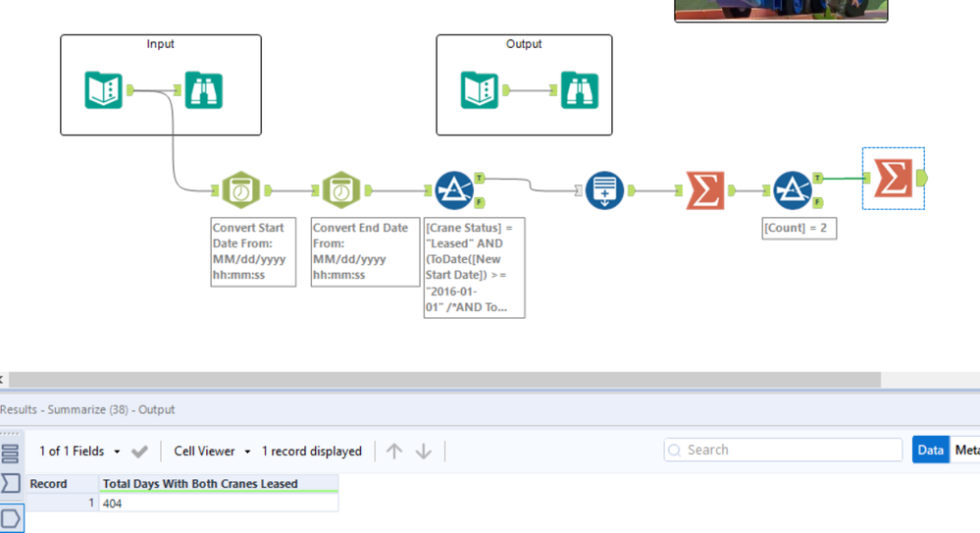
Task: Click the output anchor icon in results sidebar
Action: pos(11,518)
